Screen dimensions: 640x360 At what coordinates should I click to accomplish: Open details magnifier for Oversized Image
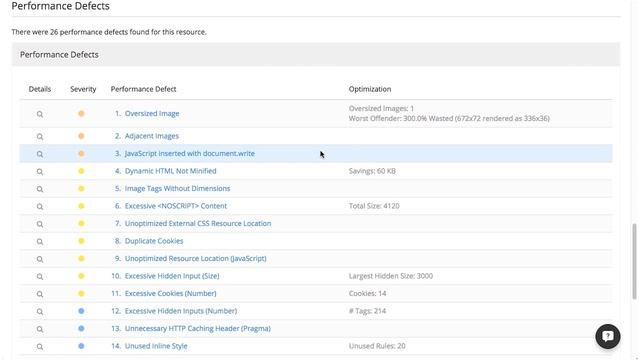click(x=40, y=114)
